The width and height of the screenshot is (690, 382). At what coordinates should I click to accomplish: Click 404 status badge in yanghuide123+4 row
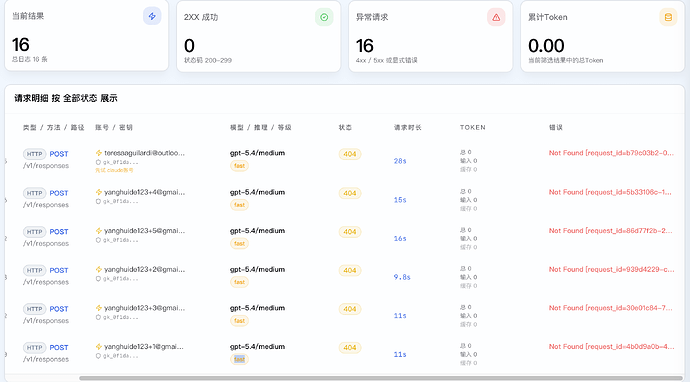click(x=350, y=193)
